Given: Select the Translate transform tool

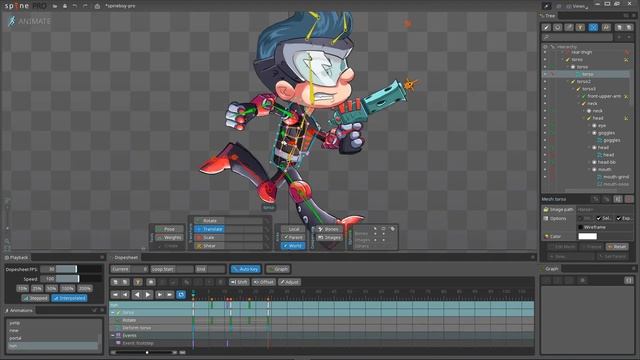Looking at the screenshot, I should [x=209, y=229].
